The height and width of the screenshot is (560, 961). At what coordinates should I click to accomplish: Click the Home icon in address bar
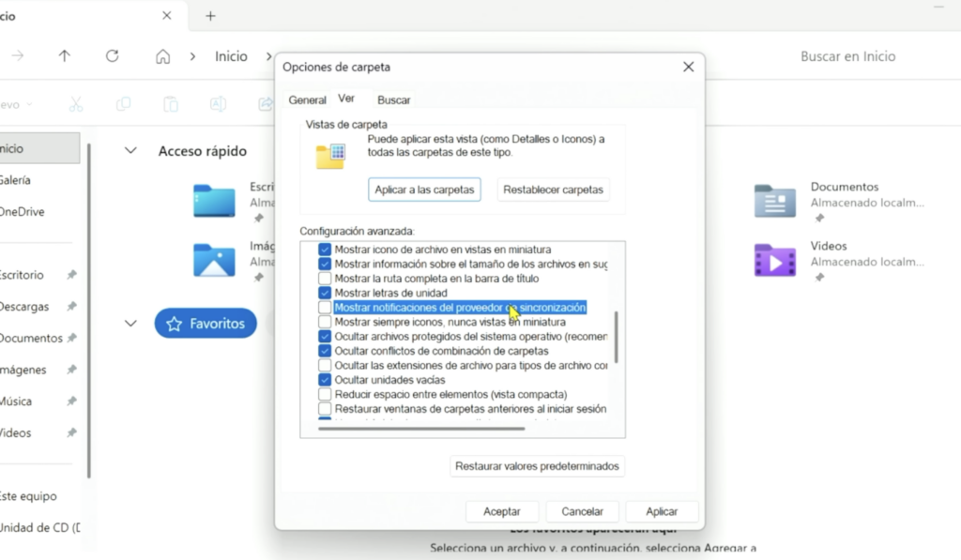(163, 56)
